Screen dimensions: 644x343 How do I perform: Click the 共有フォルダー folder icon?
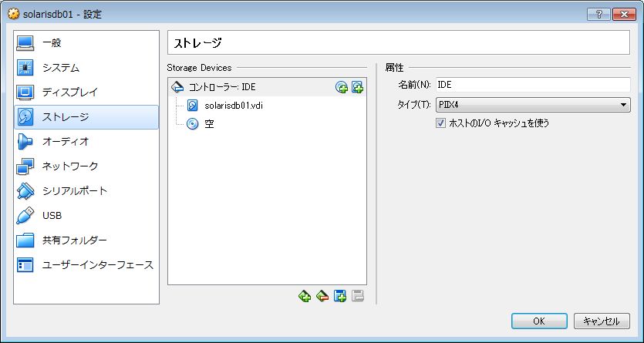coord(25,240)
